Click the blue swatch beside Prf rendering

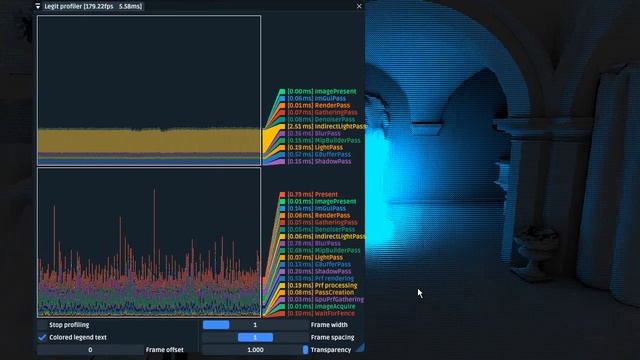[282, 278]
